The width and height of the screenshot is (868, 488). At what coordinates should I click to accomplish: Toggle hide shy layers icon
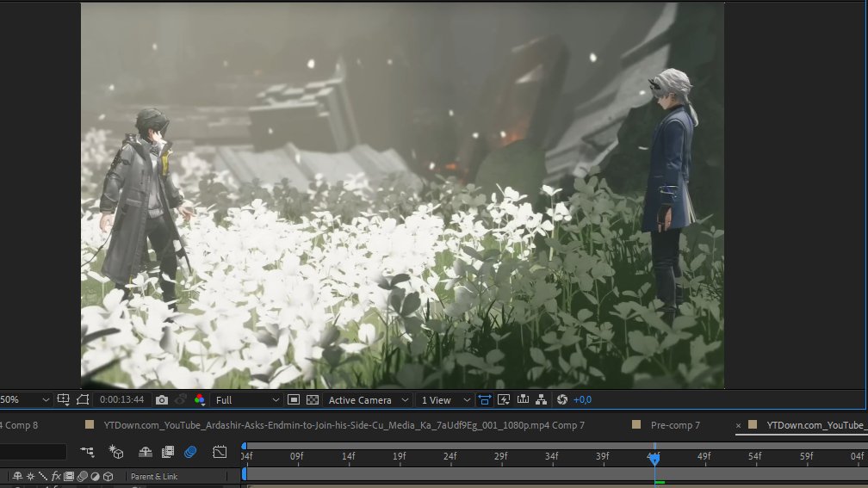[x=145, y=452]
